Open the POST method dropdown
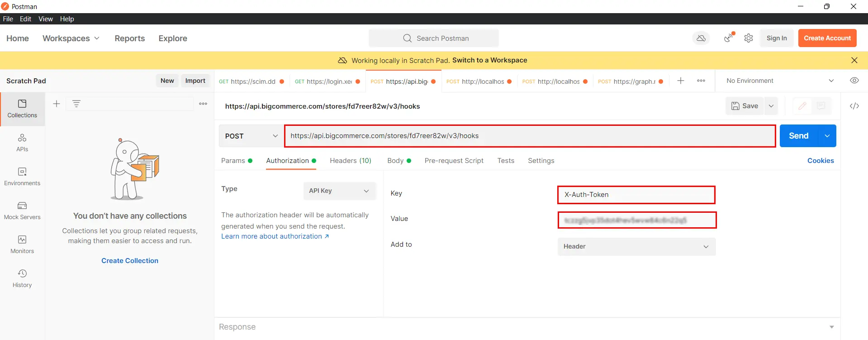This screenshot has height=340, width=868. [251, 136]
